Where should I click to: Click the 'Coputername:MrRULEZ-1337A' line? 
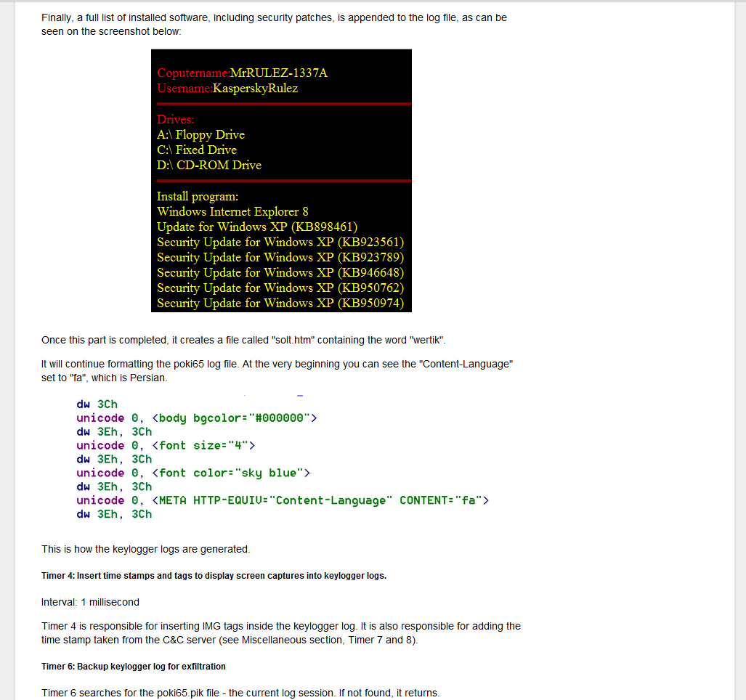point(242,73)
